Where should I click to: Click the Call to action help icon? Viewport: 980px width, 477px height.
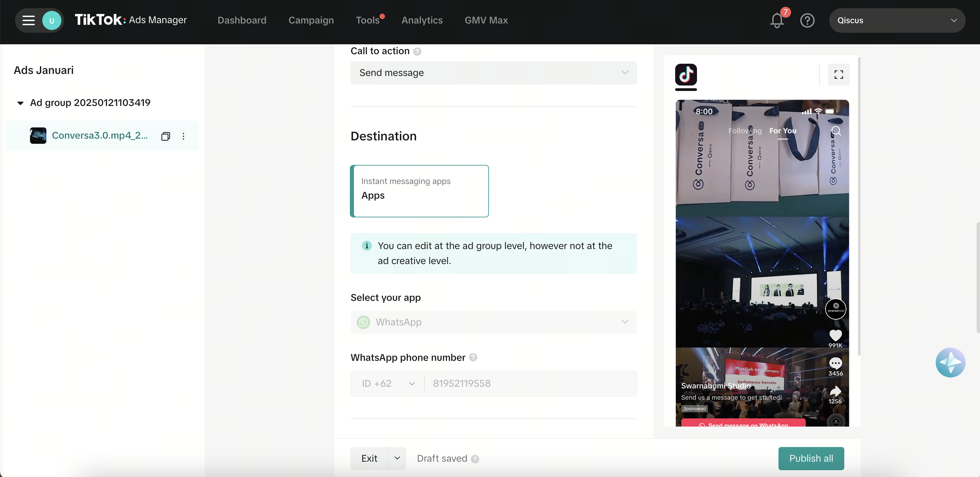(417, 51)
